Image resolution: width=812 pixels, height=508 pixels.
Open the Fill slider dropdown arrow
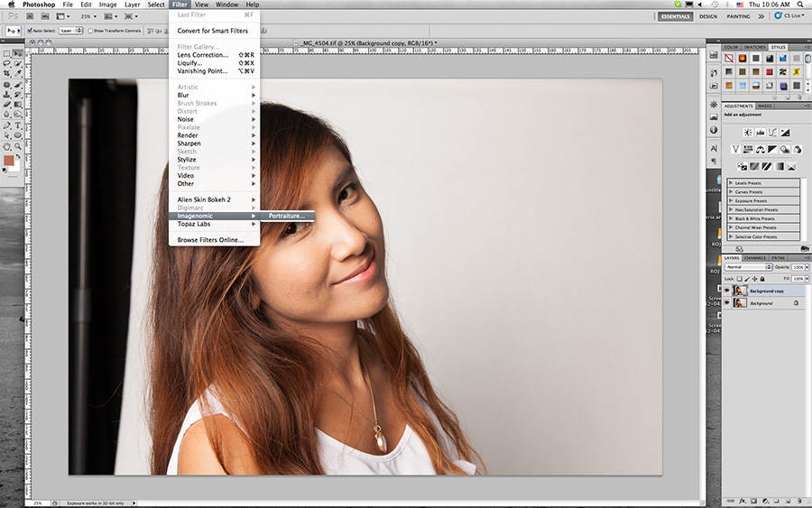[x=807, y=279]
